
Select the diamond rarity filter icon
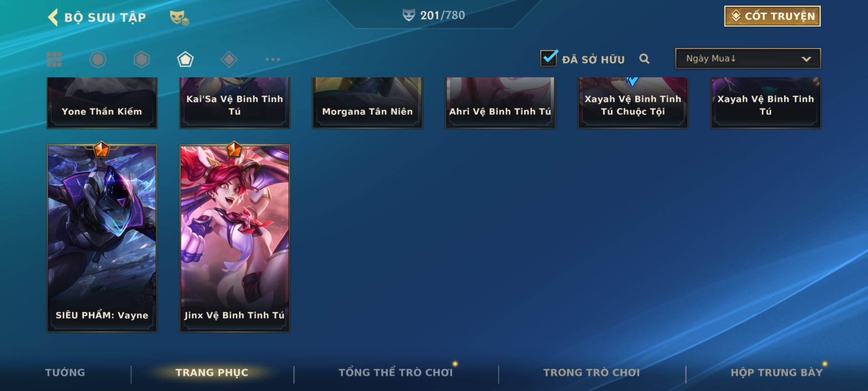click(x=229, y=59)
